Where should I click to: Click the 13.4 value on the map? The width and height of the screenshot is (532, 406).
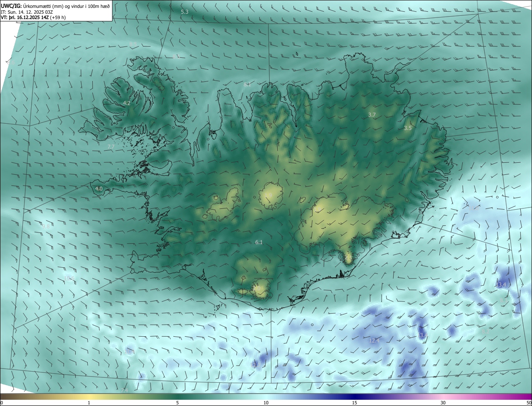(501, 285)
